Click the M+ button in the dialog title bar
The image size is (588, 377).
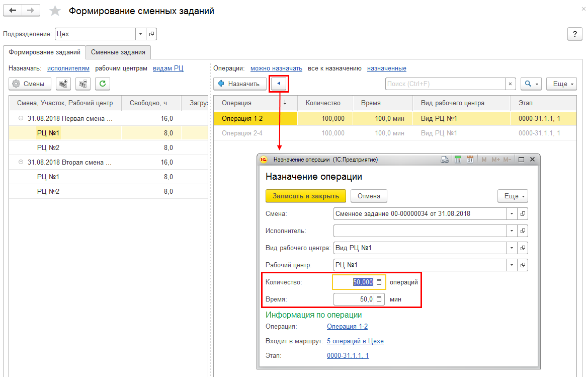pos(495,160)
